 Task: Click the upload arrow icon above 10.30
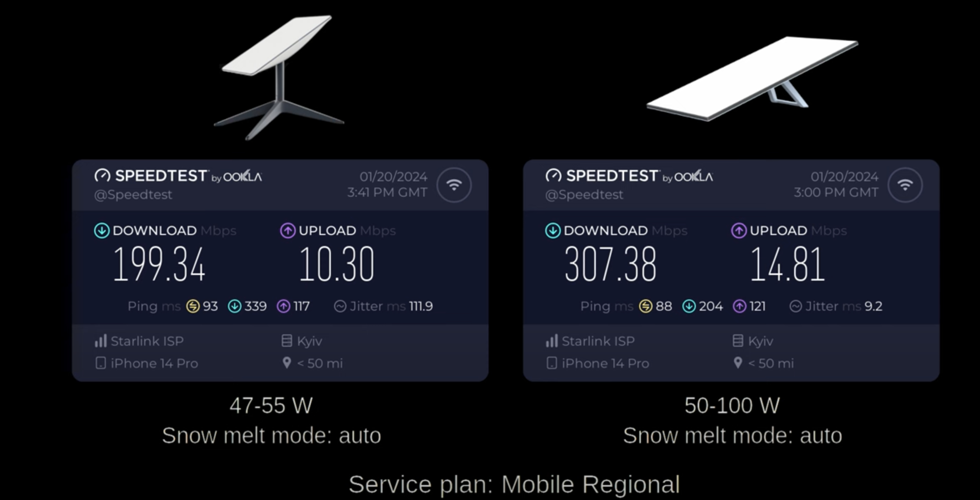point(287,230)
